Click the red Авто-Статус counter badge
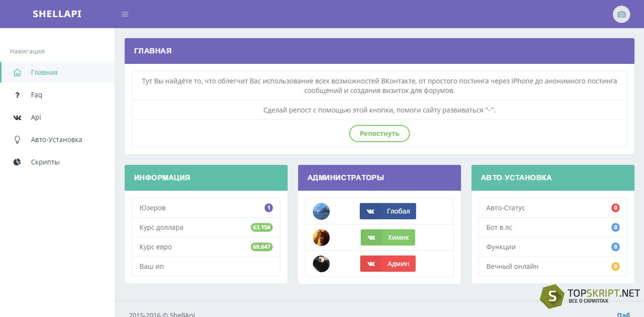This screenshot has width=644, height=317. point(615,208)
